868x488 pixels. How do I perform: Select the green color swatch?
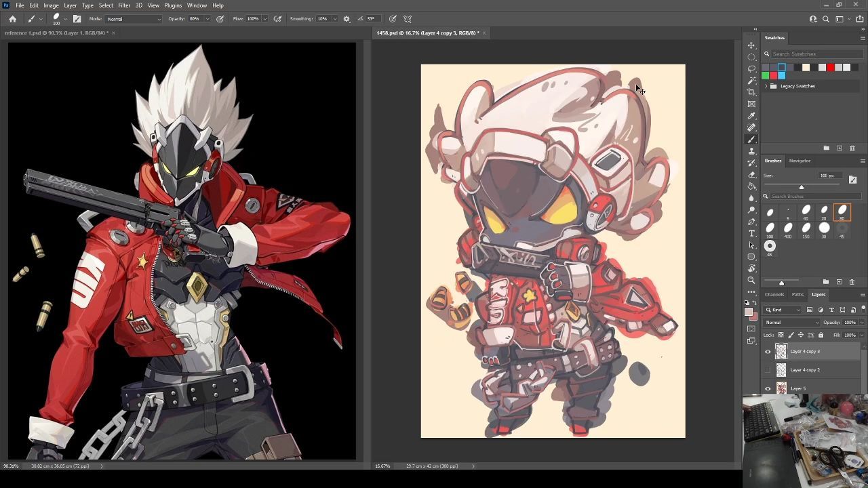coord(766,75)
